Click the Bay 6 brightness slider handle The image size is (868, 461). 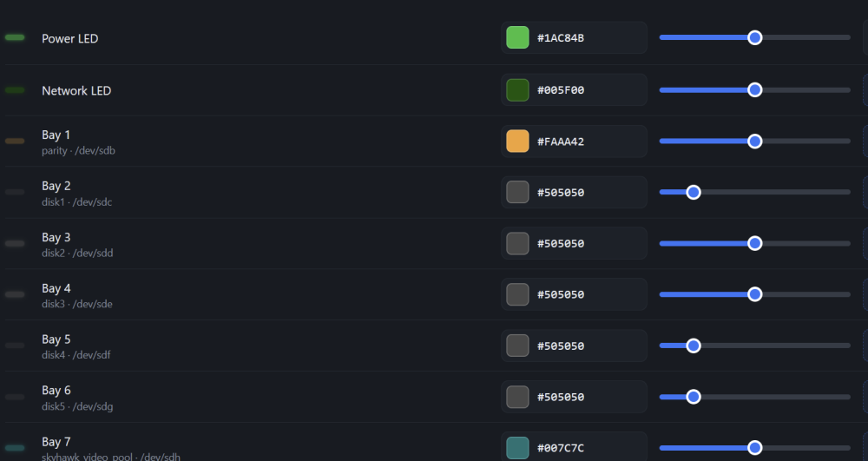coord(693,397)
